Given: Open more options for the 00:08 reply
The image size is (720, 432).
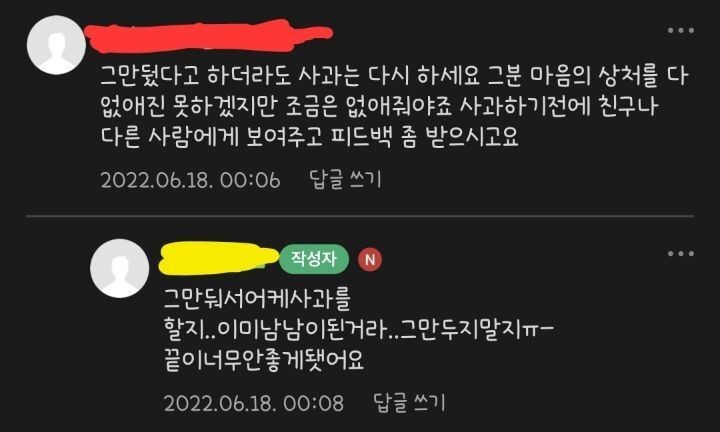Looking at the screenshot, I should click(x=681, y=253).
